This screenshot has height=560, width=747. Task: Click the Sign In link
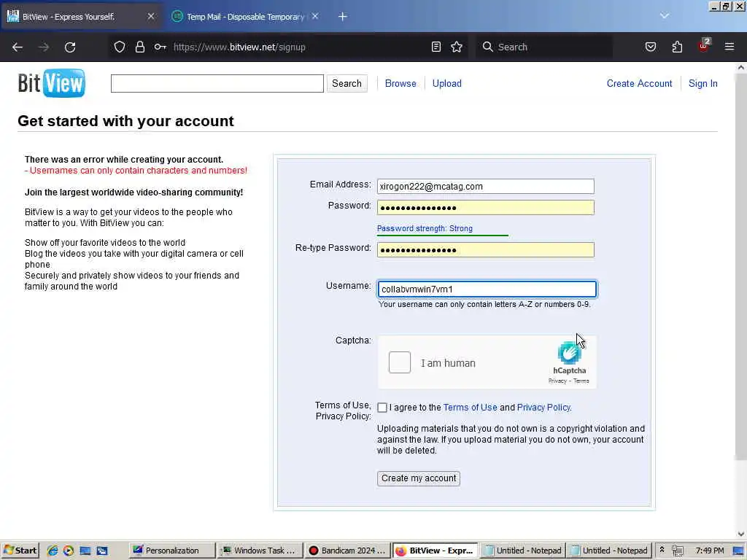[x=703, y=83]
